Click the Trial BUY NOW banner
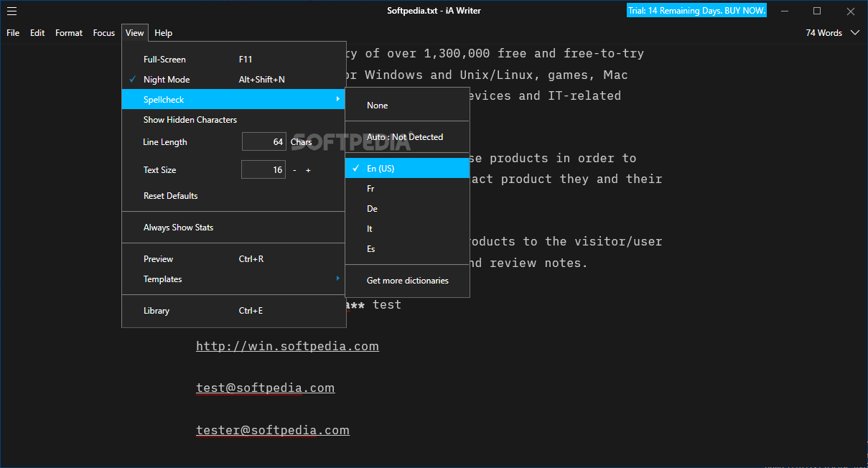 coord(696,11)
